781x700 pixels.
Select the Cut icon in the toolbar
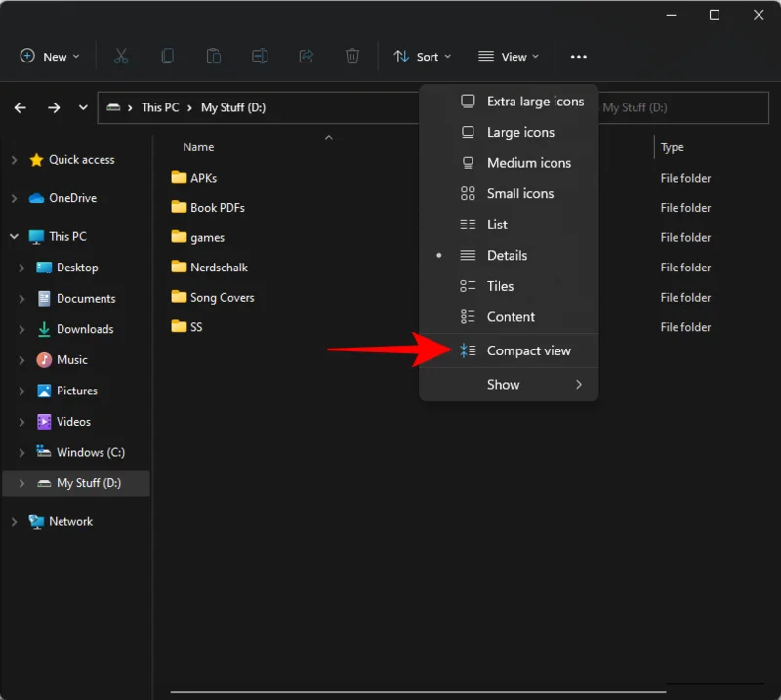click(121, 56)
